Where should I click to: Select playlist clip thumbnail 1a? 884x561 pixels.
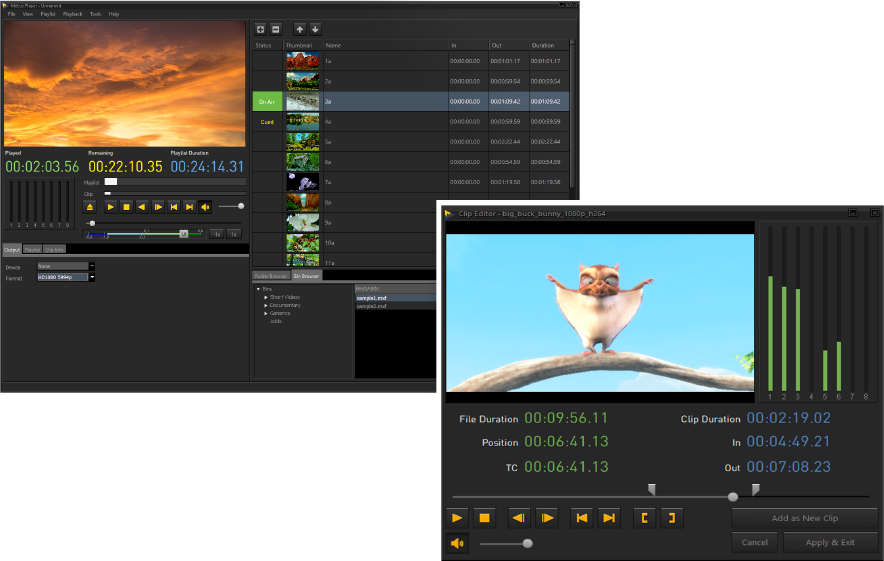coord(303,61)
